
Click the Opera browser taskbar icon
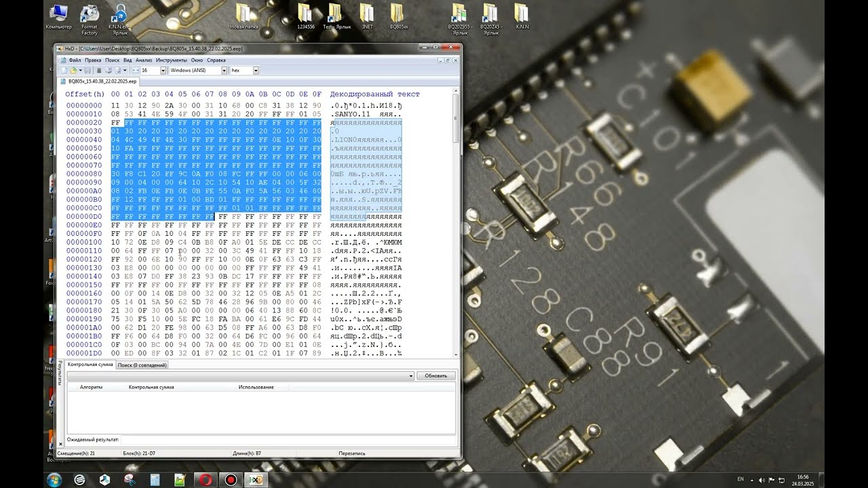(x=205, y=479)
